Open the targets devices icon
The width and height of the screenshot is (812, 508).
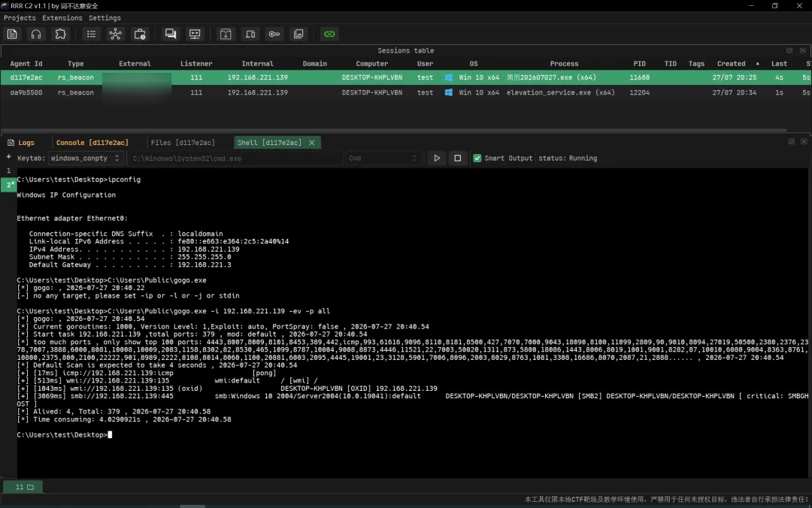tap(250, 34)
